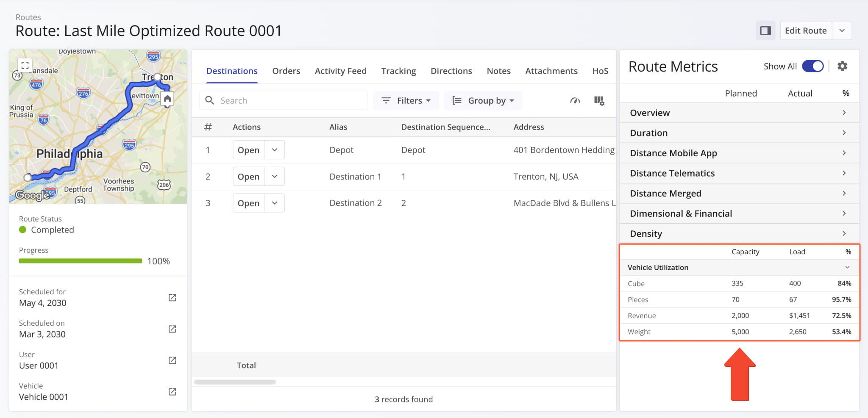Switch to the Orders tab
This screenshot has height=418, width=868.
point(286,71)
